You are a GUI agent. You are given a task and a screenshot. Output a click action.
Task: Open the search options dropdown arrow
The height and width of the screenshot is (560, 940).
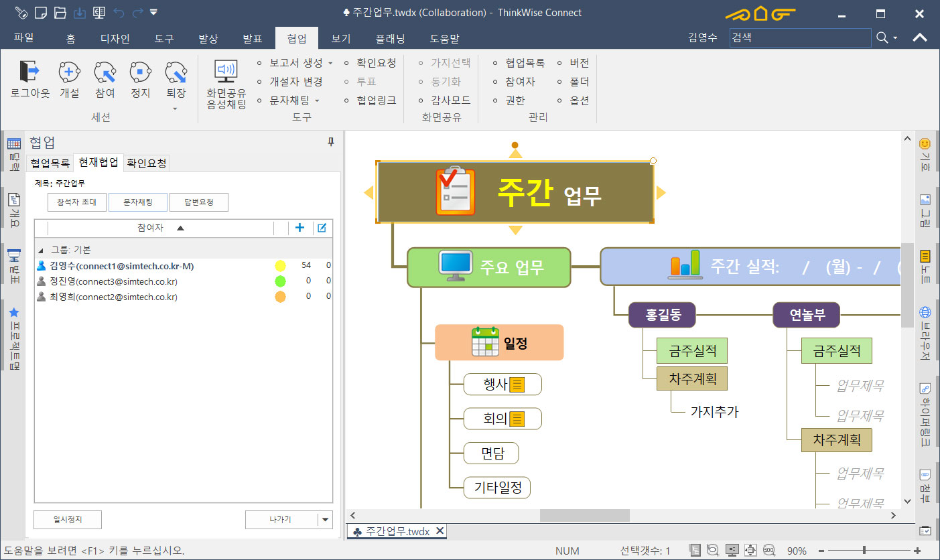pos(896,38)
